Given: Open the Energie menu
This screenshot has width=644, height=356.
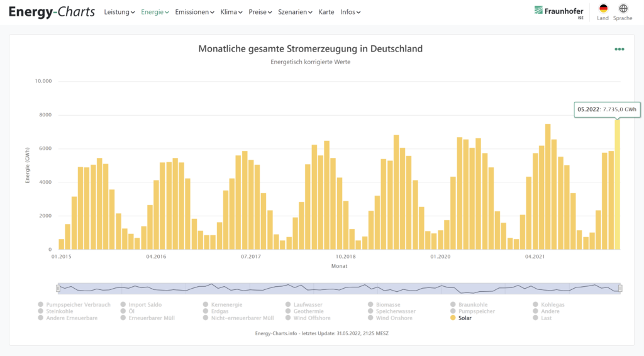Looking at the screenshot, I should coord(155,12).
